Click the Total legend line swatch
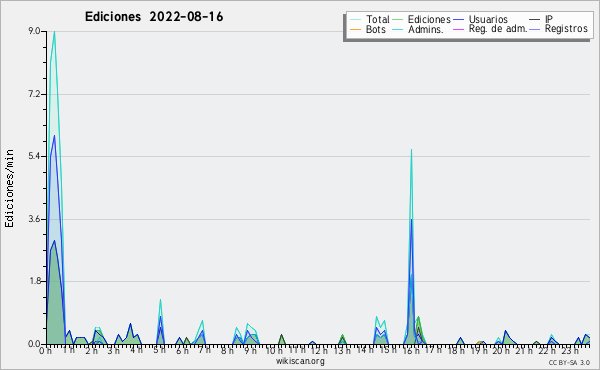 (355, 20)
